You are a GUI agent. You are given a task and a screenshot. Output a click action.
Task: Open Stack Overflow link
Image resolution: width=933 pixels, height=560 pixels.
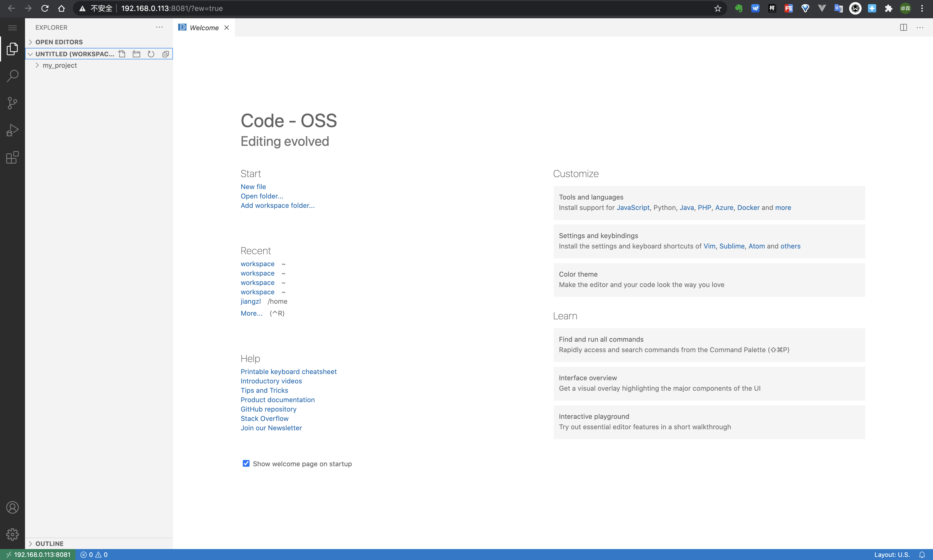tap(264, 419)
